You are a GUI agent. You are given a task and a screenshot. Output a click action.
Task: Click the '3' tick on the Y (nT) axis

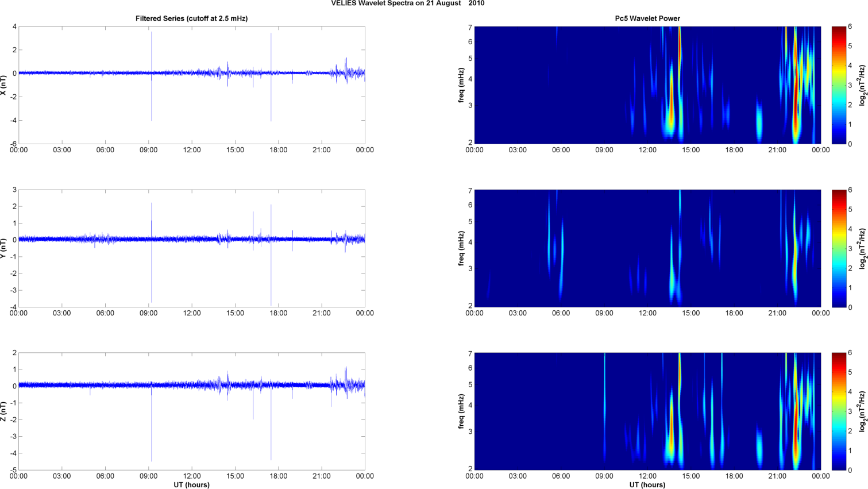[15, 190]
